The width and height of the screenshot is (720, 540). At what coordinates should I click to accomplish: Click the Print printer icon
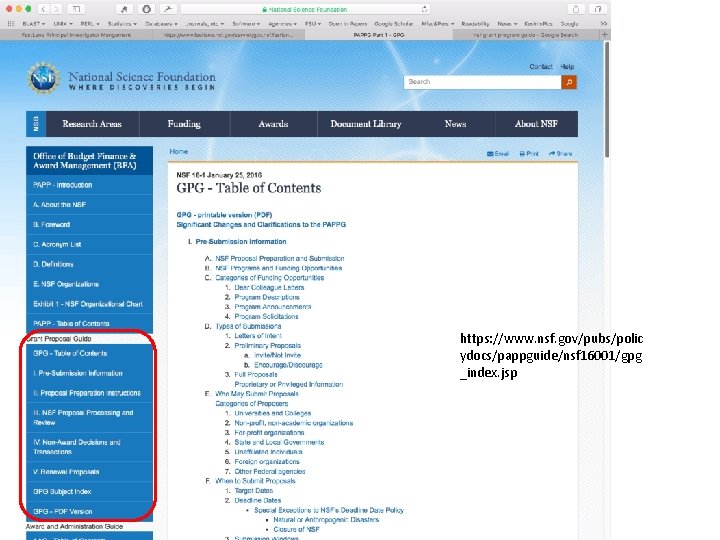(x=522, y=154)
